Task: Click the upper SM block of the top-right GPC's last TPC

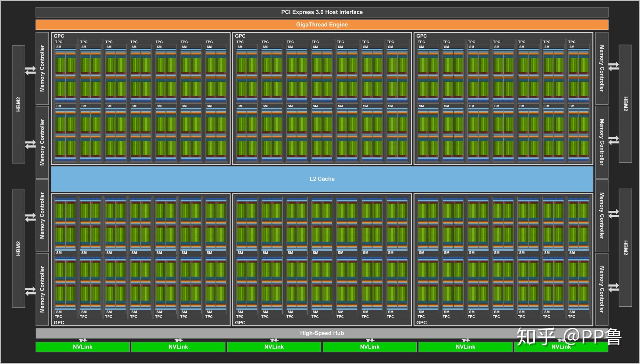Action: point(579,73)
